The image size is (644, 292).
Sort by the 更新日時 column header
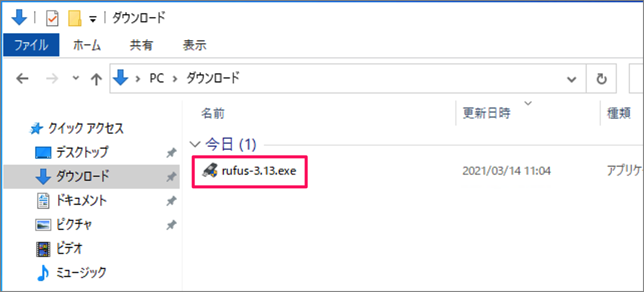(486, 113)
